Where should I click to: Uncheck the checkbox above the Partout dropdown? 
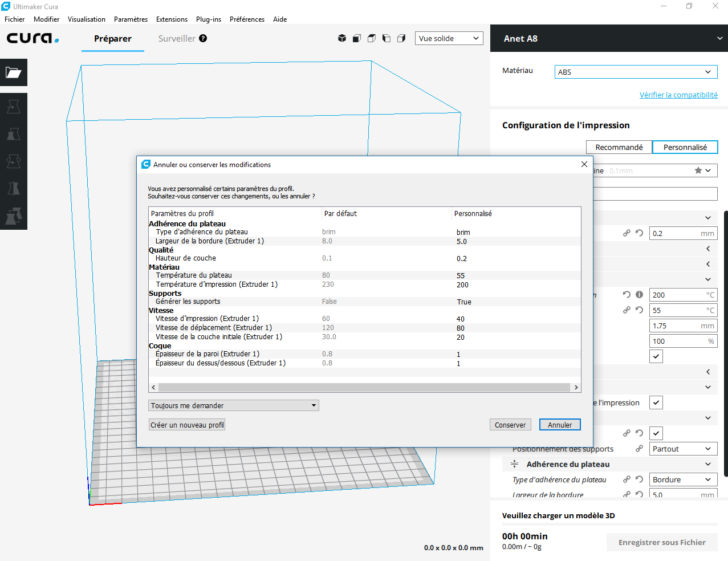coord(656,433)
